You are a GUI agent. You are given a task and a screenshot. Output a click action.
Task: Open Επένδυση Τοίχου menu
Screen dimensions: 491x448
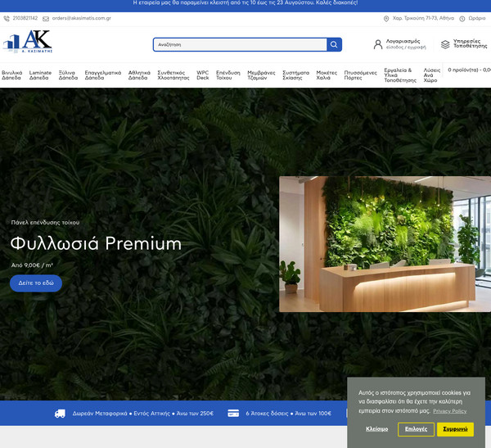tap(228, 75)
